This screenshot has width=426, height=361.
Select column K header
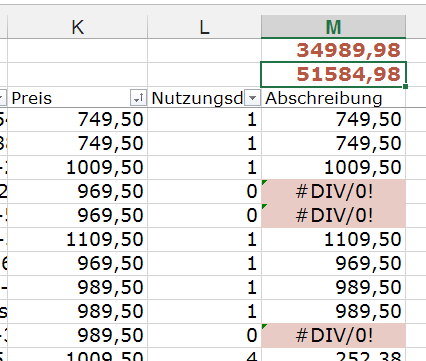(x=77, y=27)
